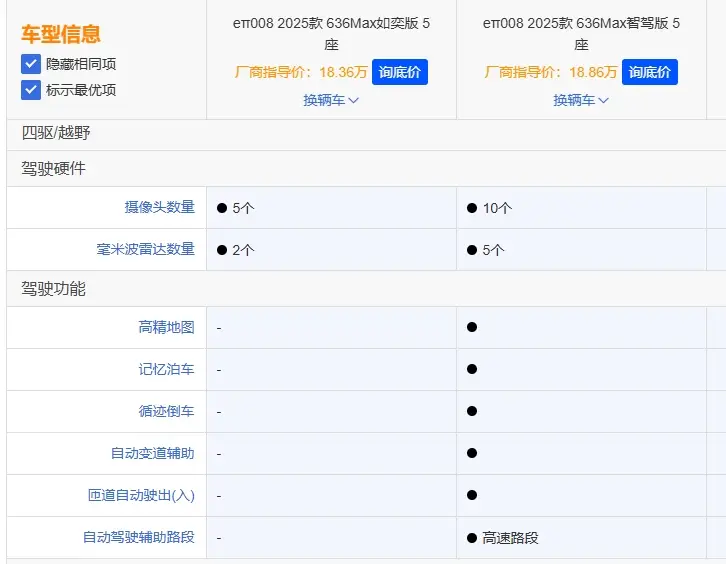726x564 pixels.
Task: Click the 车型信息 heading
Action: click(61, 34)
